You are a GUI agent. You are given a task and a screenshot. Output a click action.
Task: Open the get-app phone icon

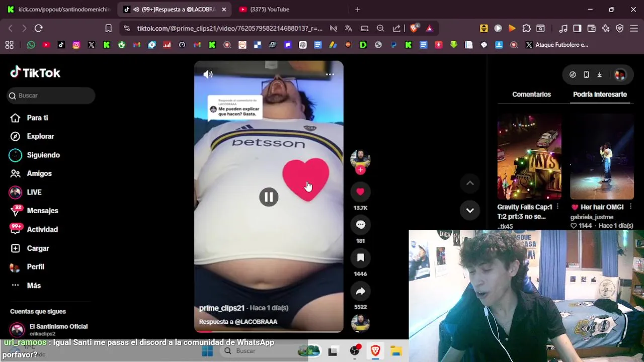(x=586, y=75)
